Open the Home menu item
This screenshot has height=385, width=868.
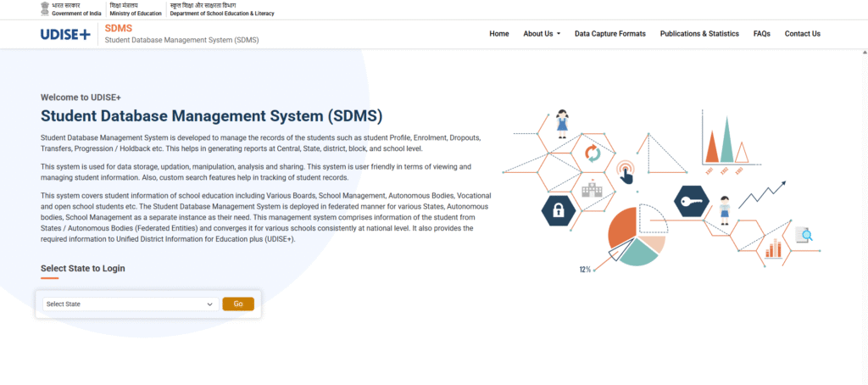click(x=498, y=34)
